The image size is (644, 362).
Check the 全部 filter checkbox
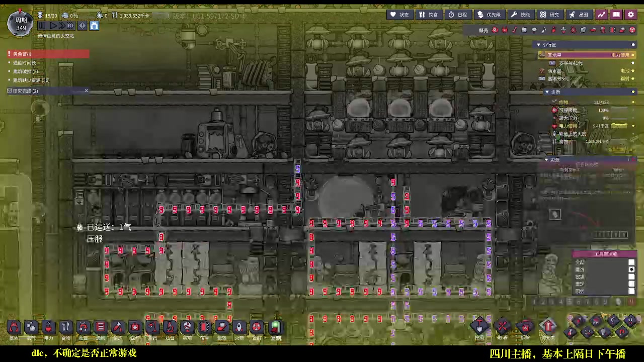631,262
